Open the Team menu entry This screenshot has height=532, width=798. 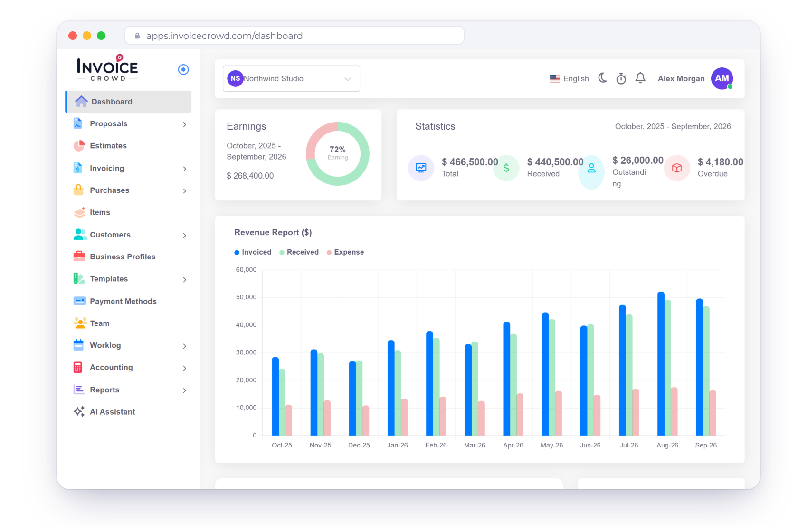tap(128, 323)
